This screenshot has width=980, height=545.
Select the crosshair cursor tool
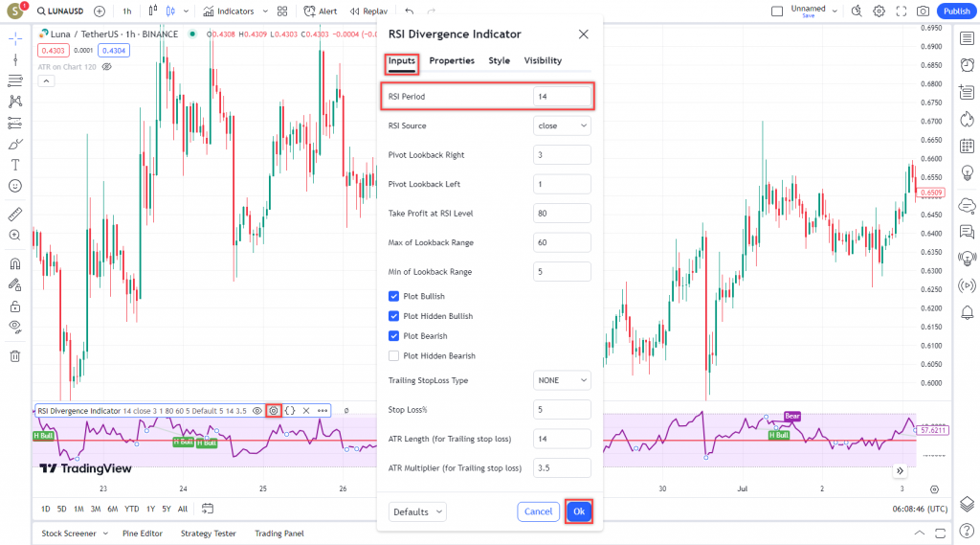click(x=15, y=39)
